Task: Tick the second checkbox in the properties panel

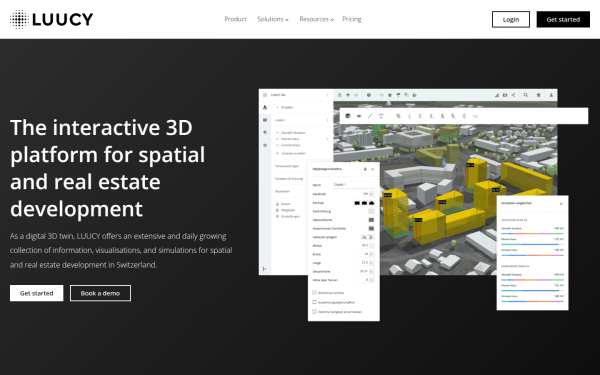Action: [x=315, y=302]
